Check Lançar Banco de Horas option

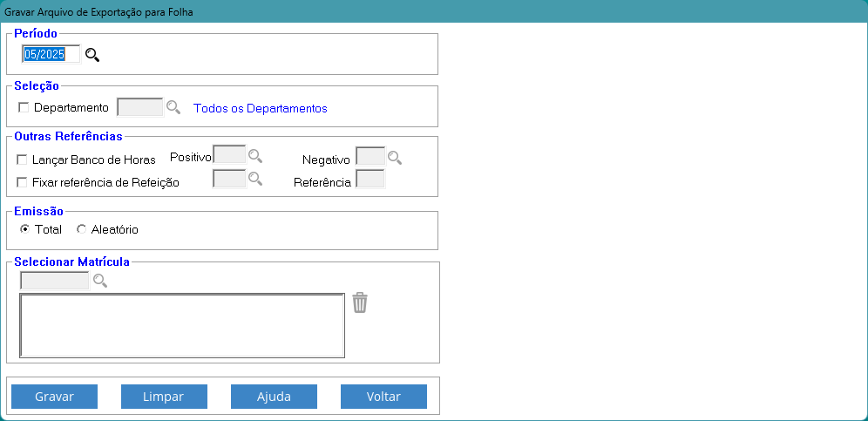24,160
